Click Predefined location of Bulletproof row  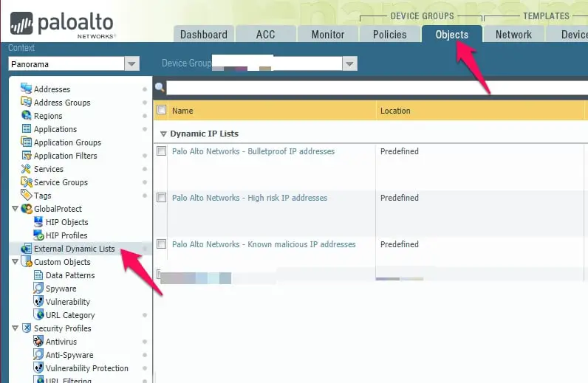pos(400,151)
